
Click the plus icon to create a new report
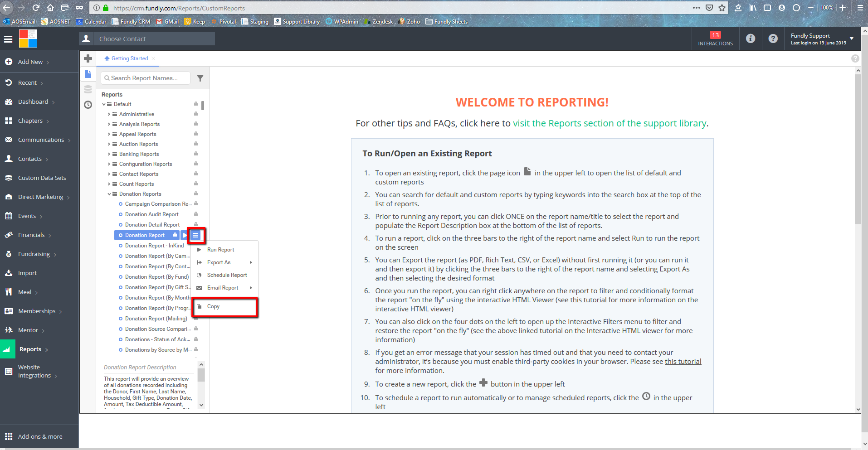tap(88, 58)
